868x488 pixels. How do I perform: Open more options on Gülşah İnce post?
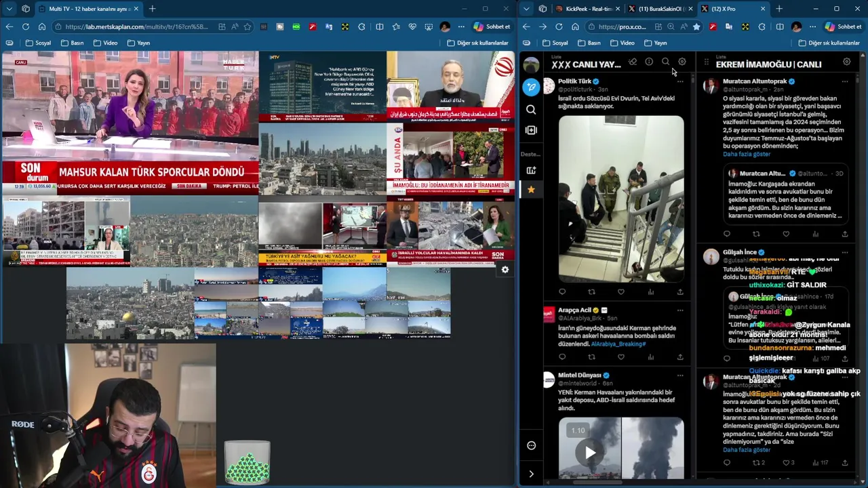click(x=845, y=252)
